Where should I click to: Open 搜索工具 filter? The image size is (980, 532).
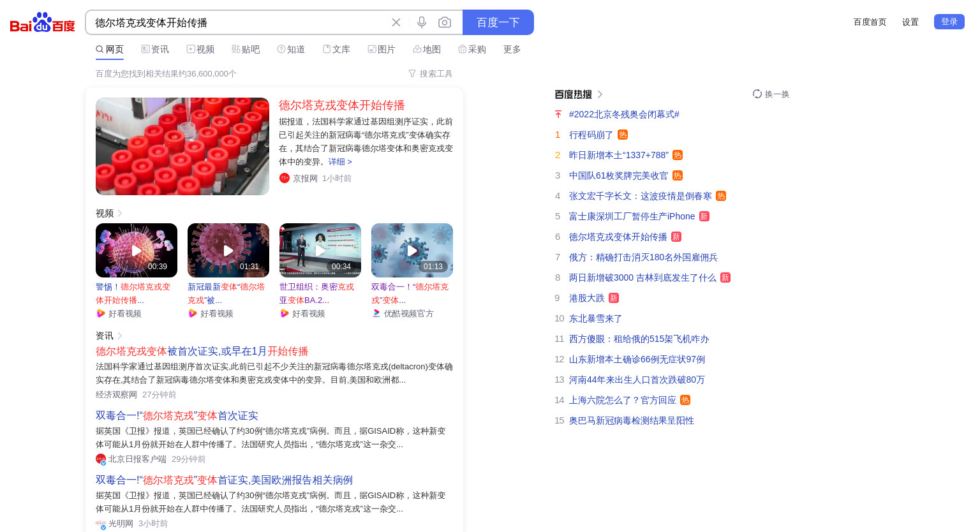(x=431, y=74)
